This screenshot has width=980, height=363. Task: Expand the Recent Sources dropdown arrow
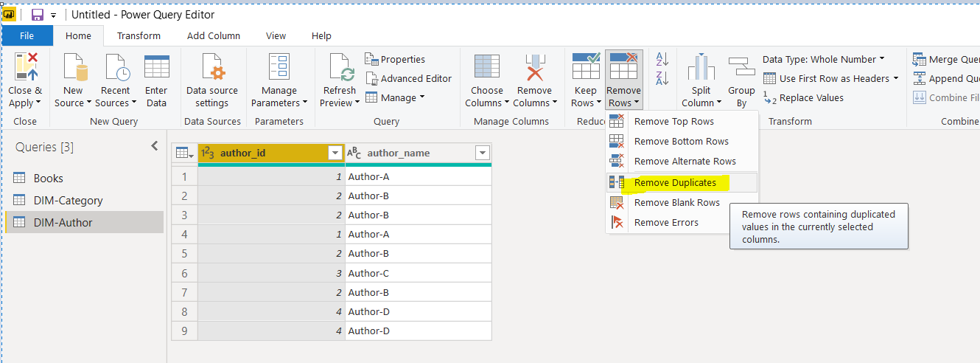pos(134,103)
